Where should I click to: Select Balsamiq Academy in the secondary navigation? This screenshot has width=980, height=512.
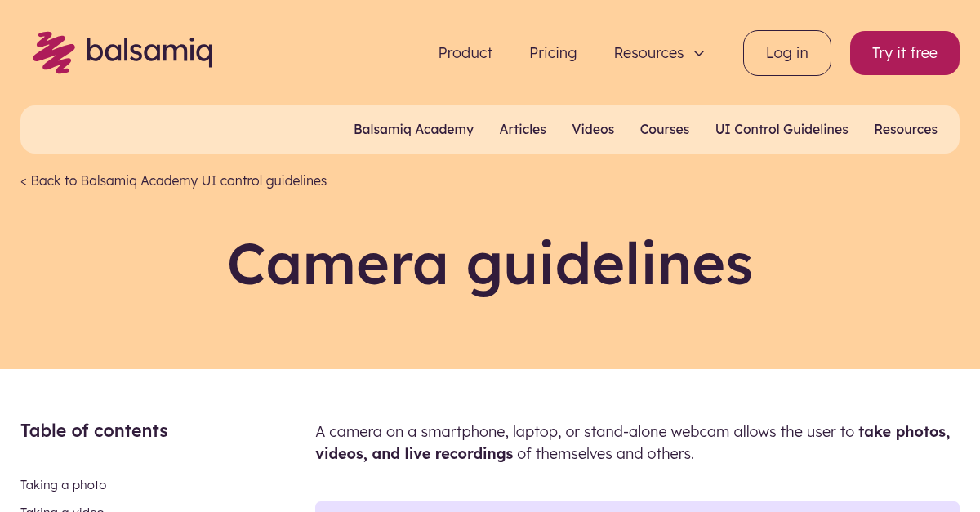click(413, 129)
